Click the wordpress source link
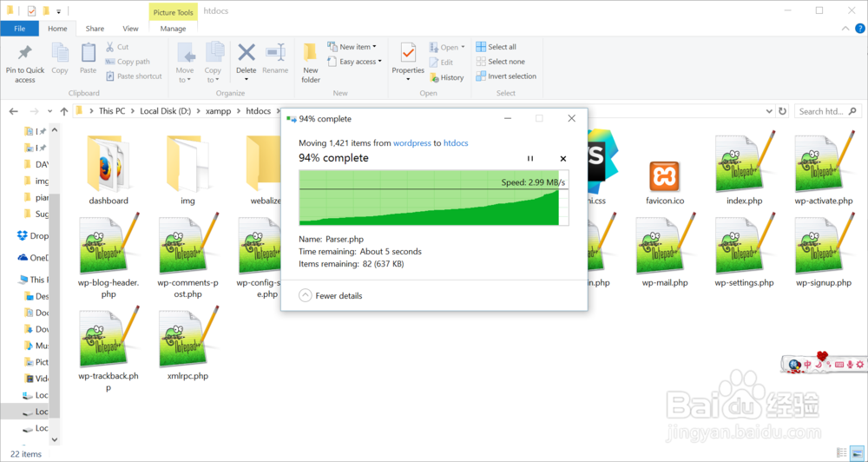The image size is (868, 462). pos(411,143)
